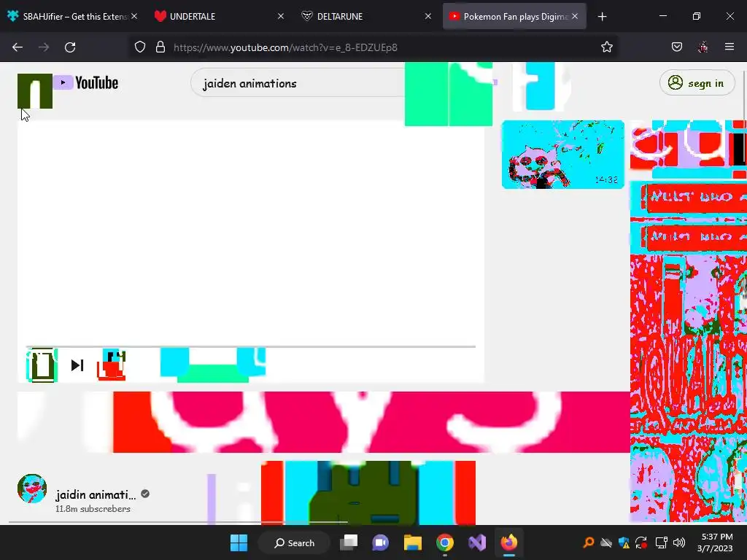This screenshot has width=747, height=560.
Task: Click the 11.8m subscrebers text
Action: (x=93, y=509)
